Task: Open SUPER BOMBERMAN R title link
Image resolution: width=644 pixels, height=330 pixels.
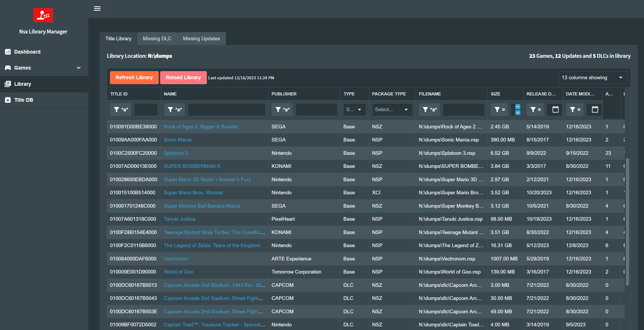Action: (192, 166)
